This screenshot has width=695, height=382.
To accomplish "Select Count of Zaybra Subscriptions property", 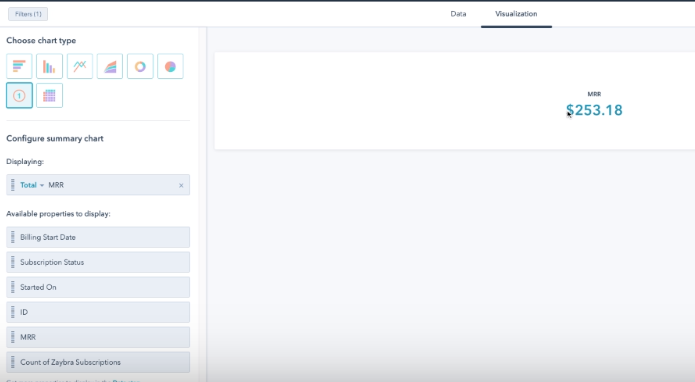I will (98, 362).
